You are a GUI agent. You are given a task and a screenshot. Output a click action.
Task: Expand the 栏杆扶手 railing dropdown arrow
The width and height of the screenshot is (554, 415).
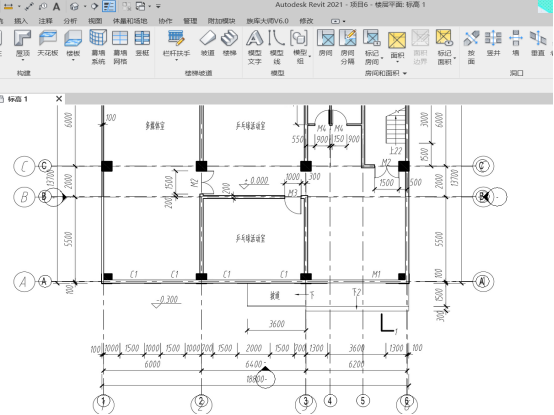[176, 60]
